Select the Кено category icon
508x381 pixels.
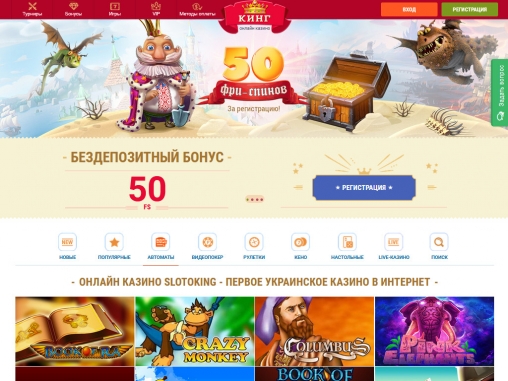pos(301,242)
